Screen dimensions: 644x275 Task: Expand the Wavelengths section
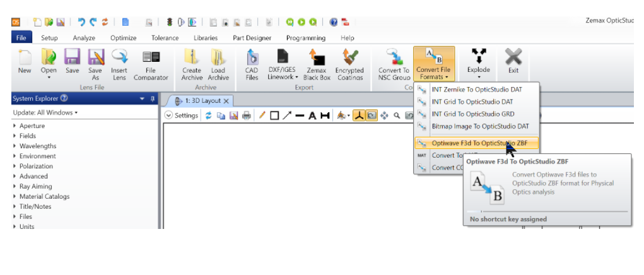[15, 146]
